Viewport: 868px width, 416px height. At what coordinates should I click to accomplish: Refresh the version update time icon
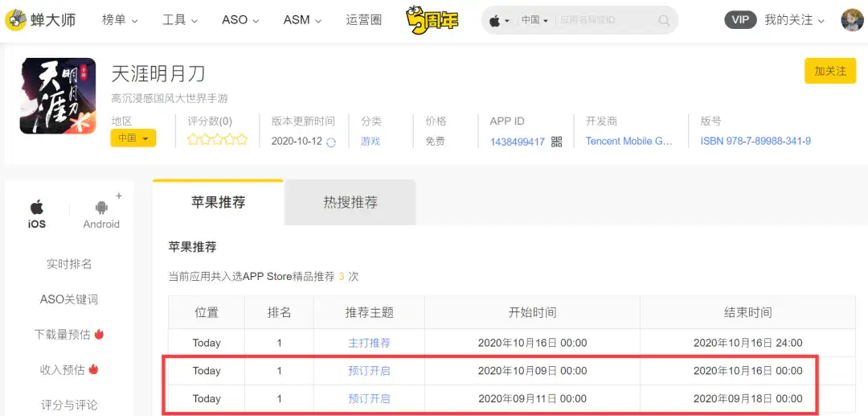pyautogui.click(x=331, y=142)
